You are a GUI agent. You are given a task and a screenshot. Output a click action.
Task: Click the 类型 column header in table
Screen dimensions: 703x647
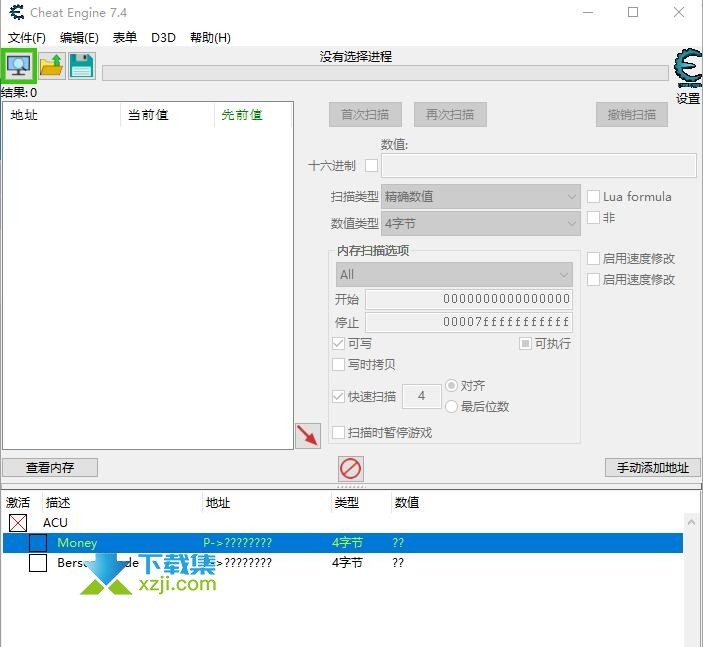coord(347,503)
